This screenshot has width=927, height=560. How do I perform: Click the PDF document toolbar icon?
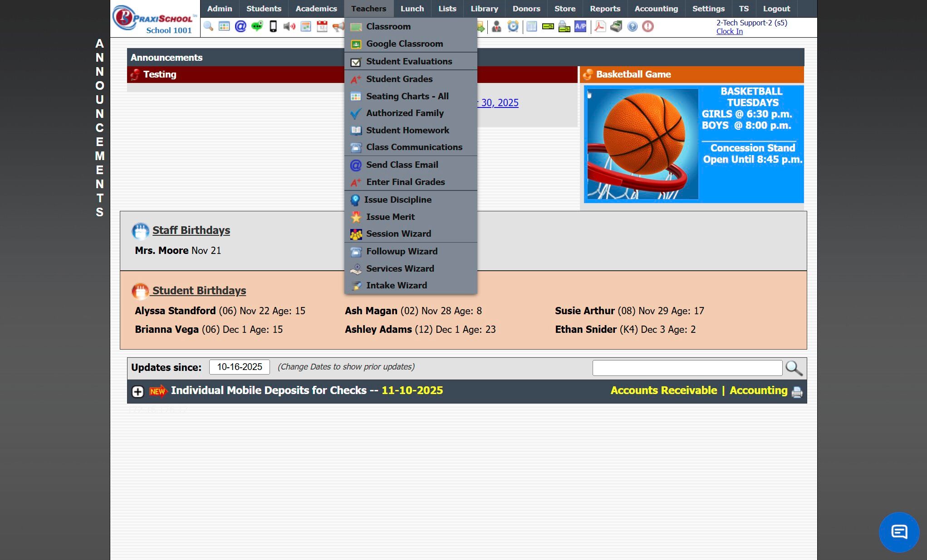(600, 26)
